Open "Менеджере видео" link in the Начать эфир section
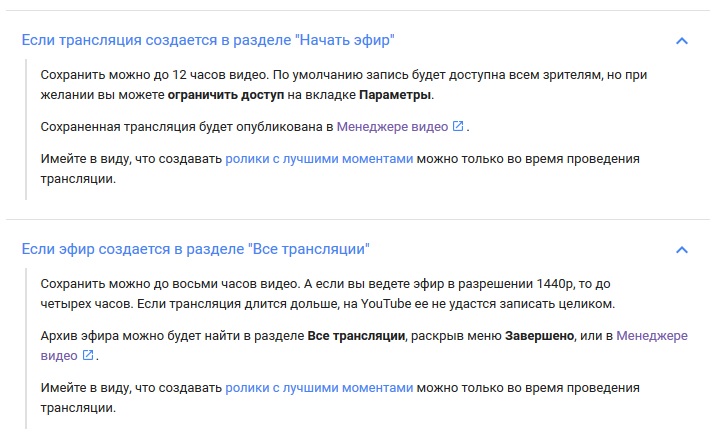The width and height of the screenshot is (719, 435). (393, 127)
